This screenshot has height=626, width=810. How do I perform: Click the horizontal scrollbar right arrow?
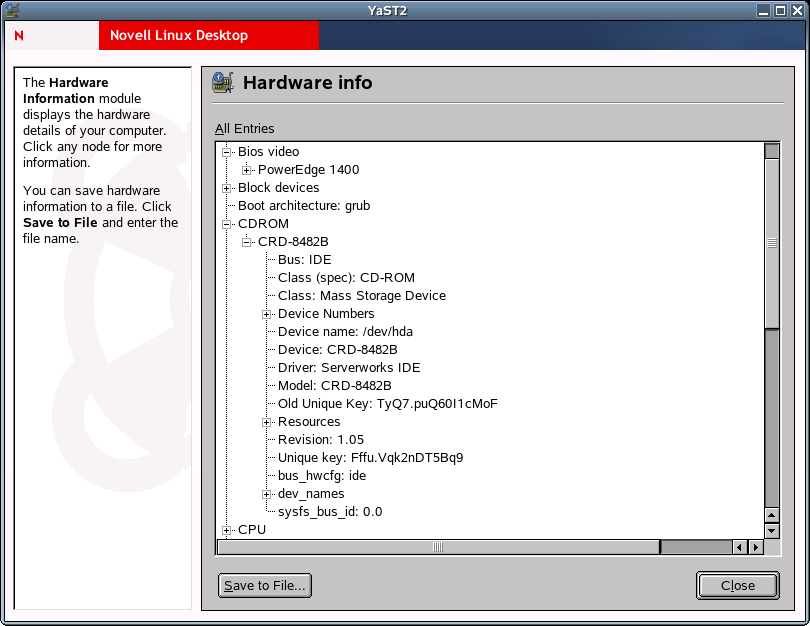[756, 547]
